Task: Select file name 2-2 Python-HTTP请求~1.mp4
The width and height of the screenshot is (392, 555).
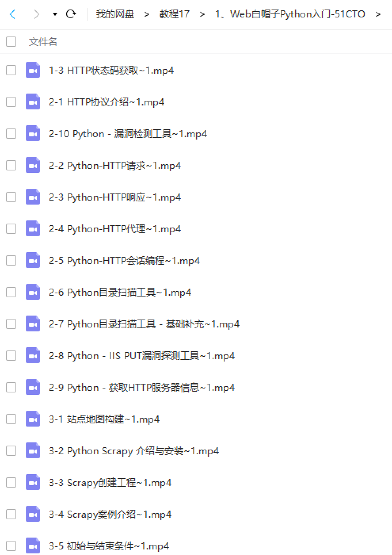Action: point(115,166)
